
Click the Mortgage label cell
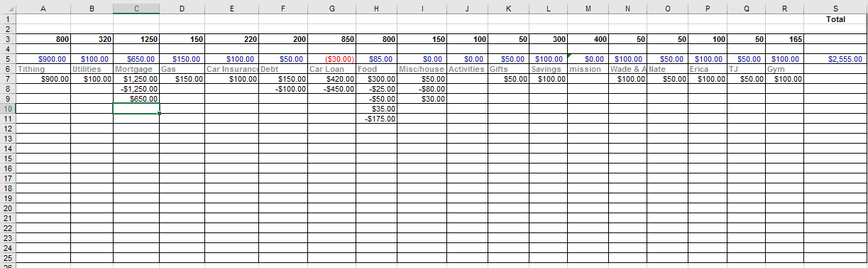coord(136,69)
